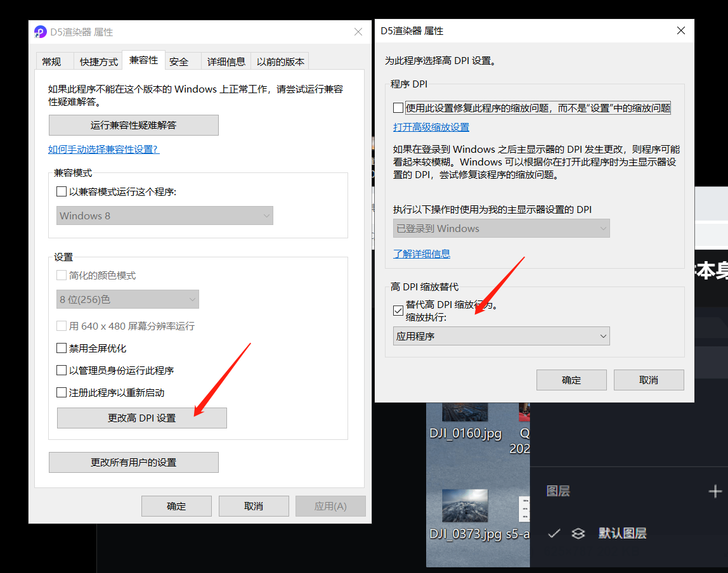Switch to the 快捷方式 tab
This screenshot has width=728, height=573.
coord(99,61)
